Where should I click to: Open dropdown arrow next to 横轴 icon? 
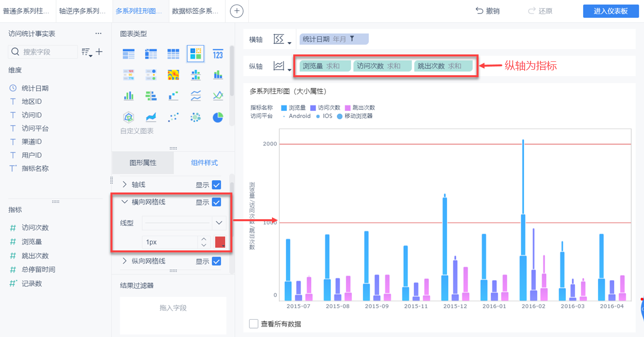click(x=289, y=43)
